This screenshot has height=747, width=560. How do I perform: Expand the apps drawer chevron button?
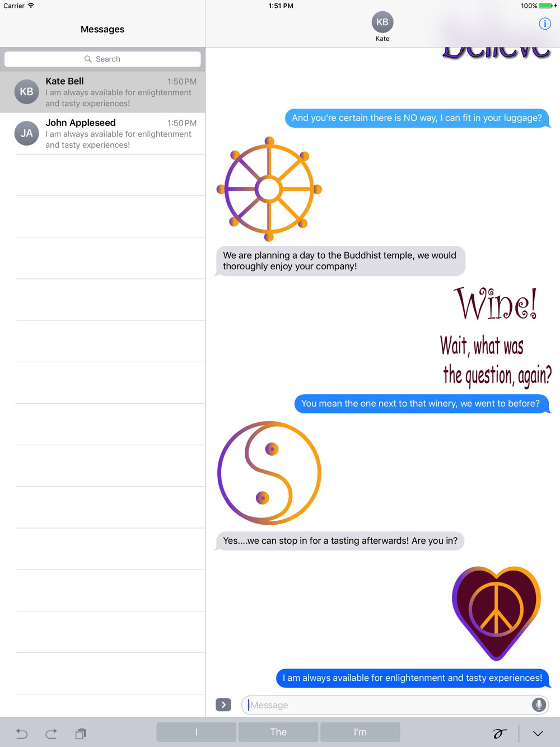pos(223,704)
